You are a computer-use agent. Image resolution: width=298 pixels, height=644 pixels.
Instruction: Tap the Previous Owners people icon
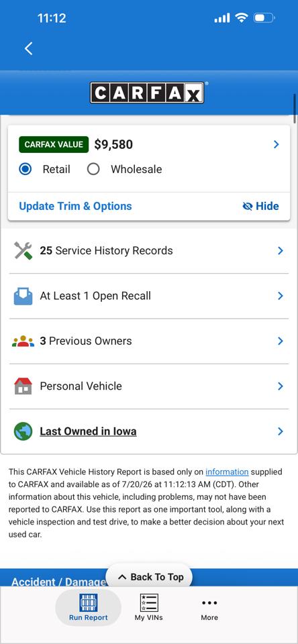pos(23,341)
